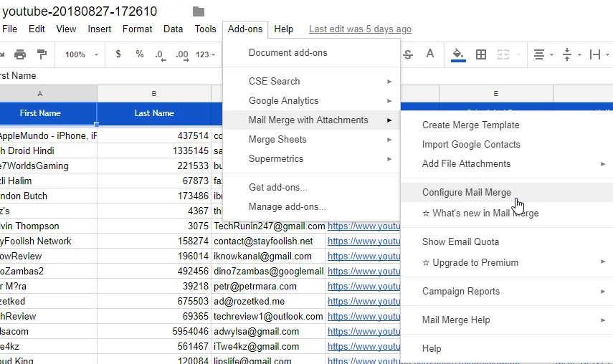Open the merge cells dropdown arrow
Image resolution: width=613 pixels, height=364 pixels.
tap(519, 54)
